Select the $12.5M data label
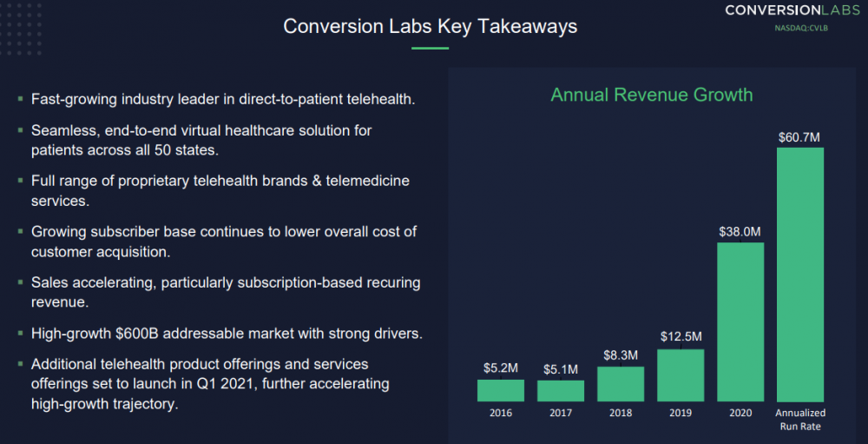The height and width of the screenshot is (444, 868). tap(681, 337)
